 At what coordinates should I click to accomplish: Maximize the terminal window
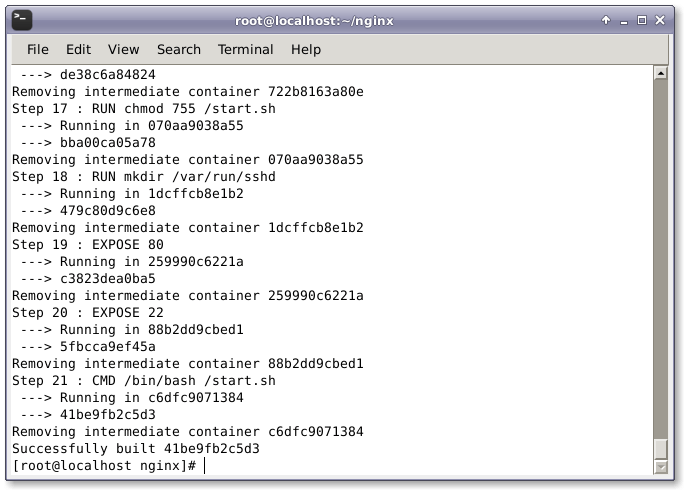point(642,20)
